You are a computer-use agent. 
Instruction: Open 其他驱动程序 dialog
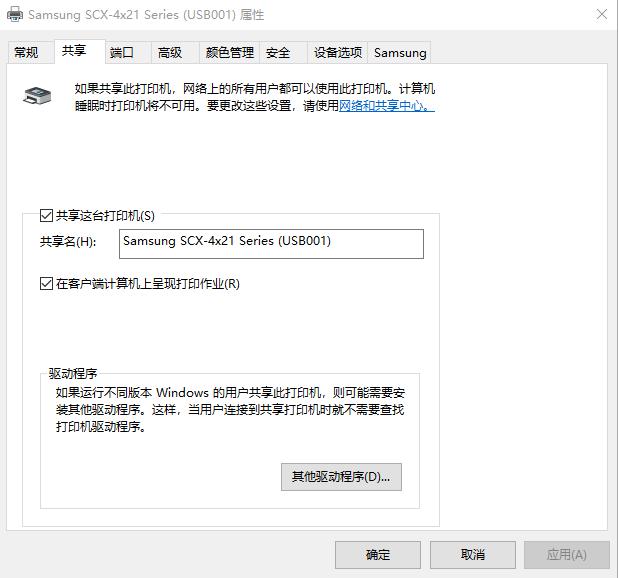click(341, 477)
